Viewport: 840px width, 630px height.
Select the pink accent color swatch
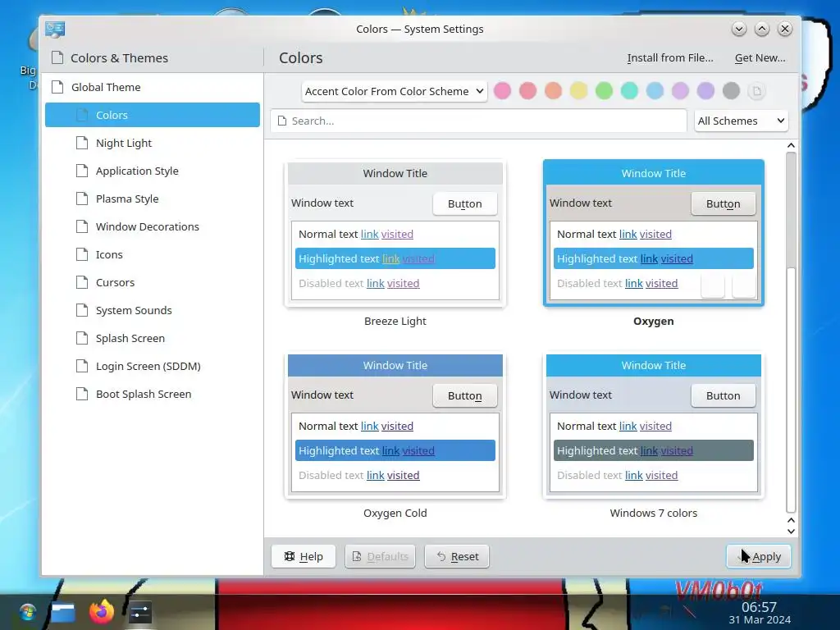click(x=502, y=91)
